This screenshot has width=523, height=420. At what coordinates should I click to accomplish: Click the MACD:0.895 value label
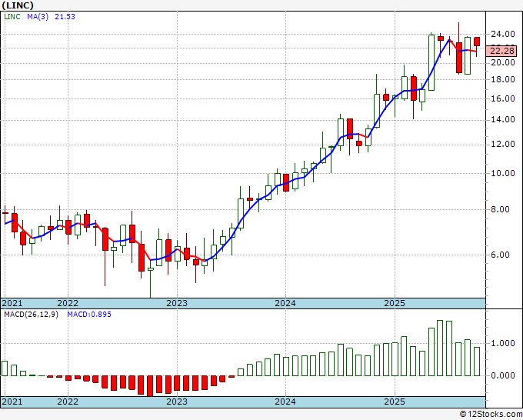pos(89,315)
